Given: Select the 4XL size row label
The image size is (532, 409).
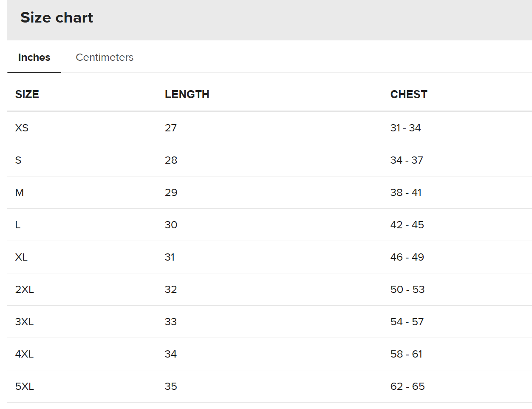Looking at the screenshot, I should point(25,354).
